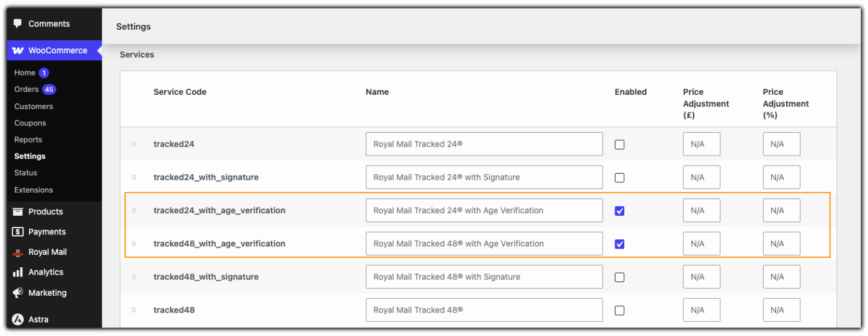Click the Services section heading
The image size is (868, 336).
point(137,55)
